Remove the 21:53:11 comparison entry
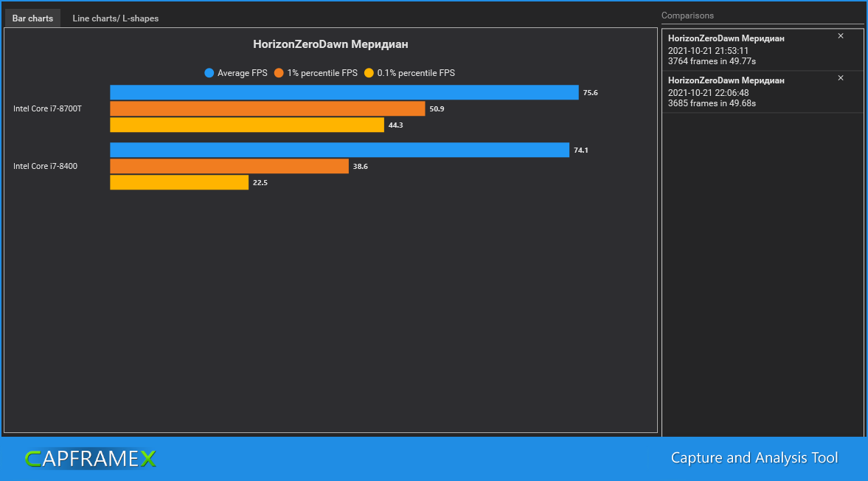The image size is (868, 481). point(840,36)
